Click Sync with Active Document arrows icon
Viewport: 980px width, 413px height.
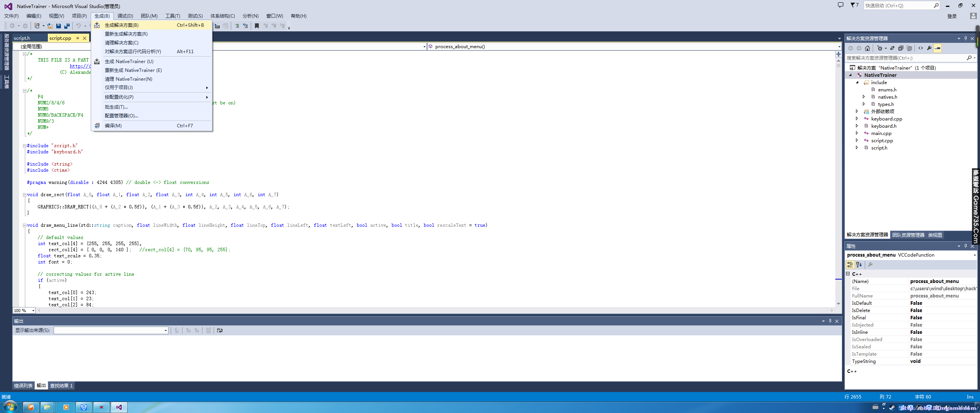892,48
